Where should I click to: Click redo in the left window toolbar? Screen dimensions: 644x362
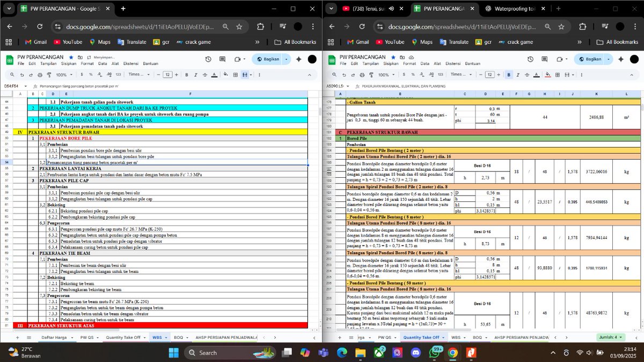pyautogui.click(x=31, y=75)
